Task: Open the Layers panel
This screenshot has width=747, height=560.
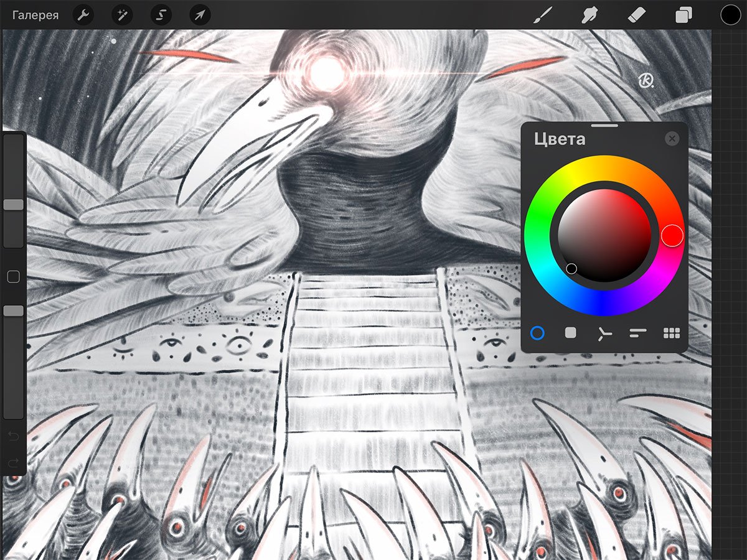Action: pyautogui.click(x=684, y=15)
